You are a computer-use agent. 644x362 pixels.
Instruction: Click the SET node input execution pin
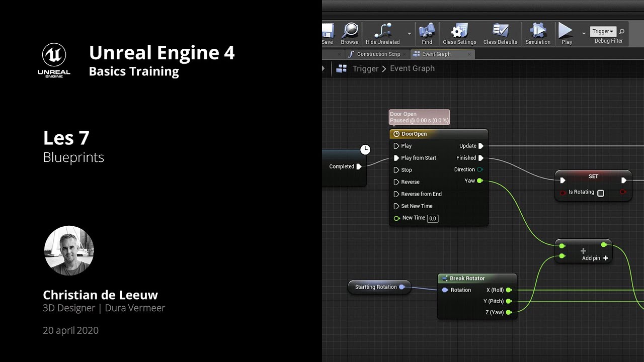click(562, 180)
